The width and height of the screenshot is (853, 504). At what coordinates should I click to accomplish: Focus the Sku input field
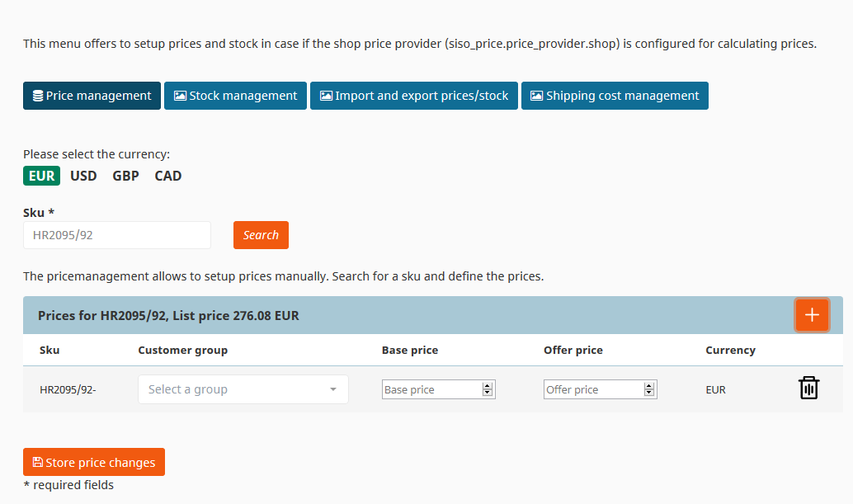[x=117, y=235]
